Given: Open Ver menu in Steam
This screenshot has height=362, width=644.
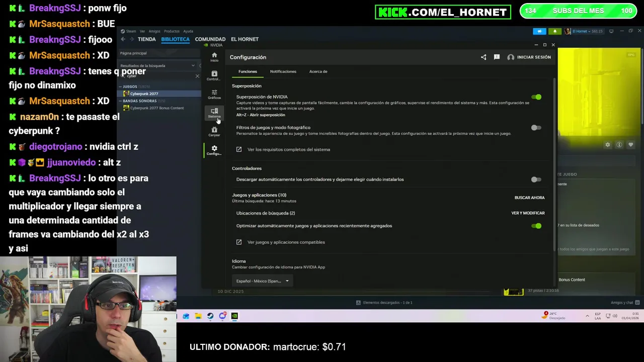Looking at the screenshot, I should (x=142, y=31).
